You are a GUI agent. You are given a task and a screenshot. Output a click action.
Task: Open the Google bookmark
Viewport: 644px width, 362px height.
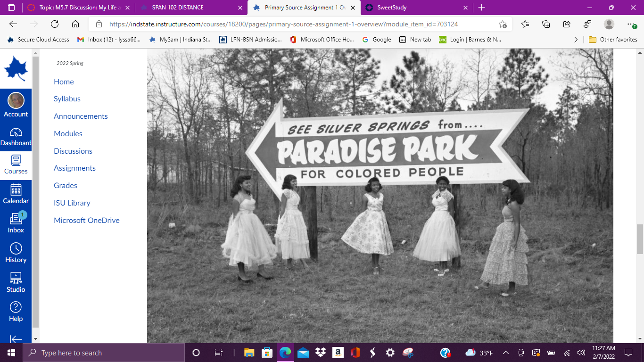[377, 40]
